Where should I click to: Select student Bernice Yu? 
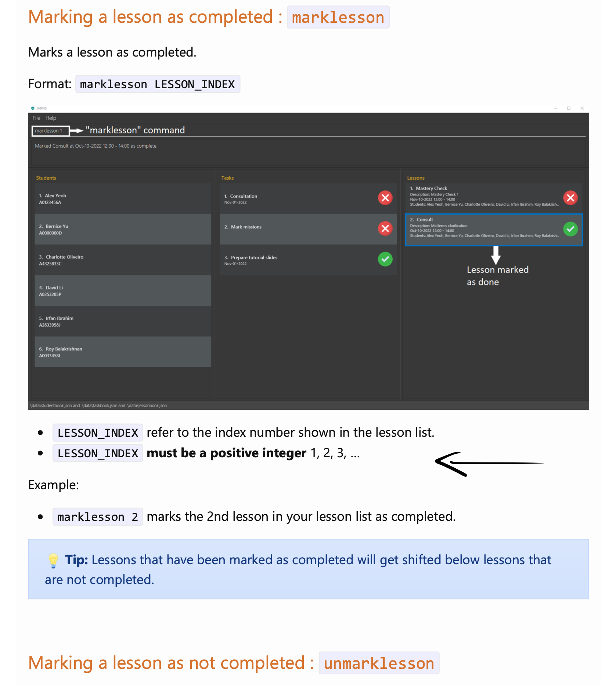pyautogui.click(x=123, y=230)
